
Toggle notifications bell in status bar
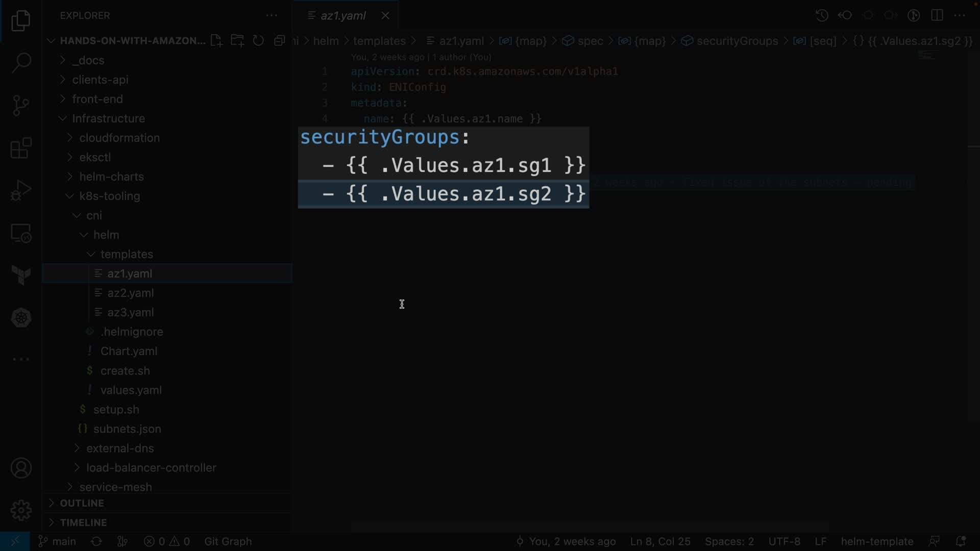coord(960,541)
